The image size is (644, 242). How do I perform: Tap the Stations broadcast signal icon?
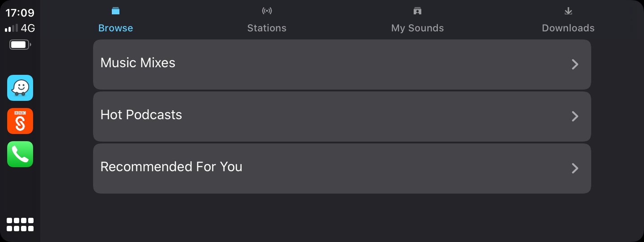(267, 11)
